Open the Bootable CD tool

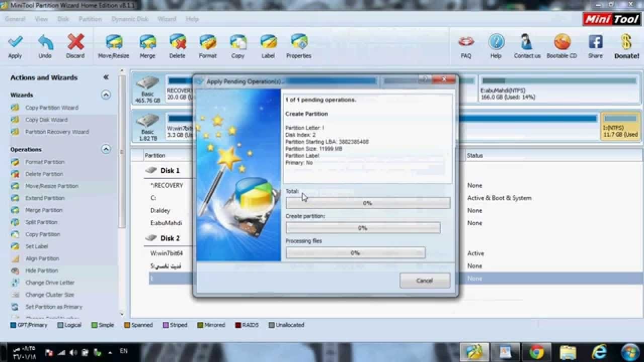pos(561,43)
